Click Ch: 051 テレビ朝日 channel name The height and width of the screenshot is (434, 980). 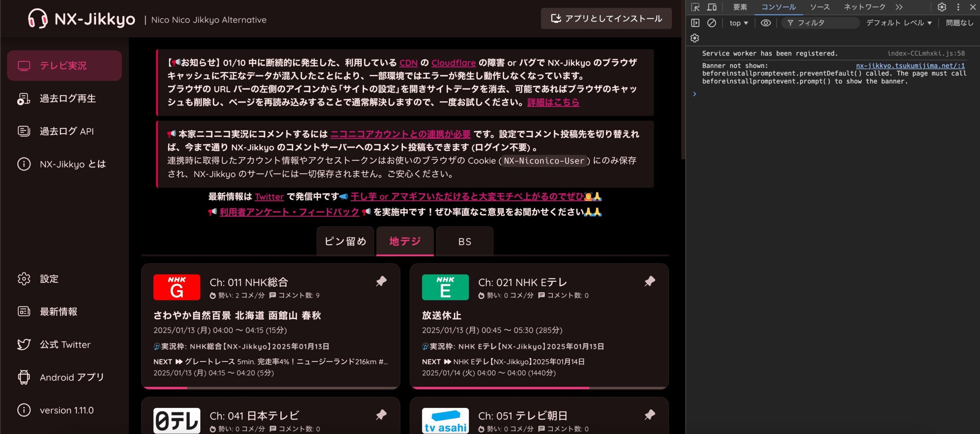(x=523, y=416)
